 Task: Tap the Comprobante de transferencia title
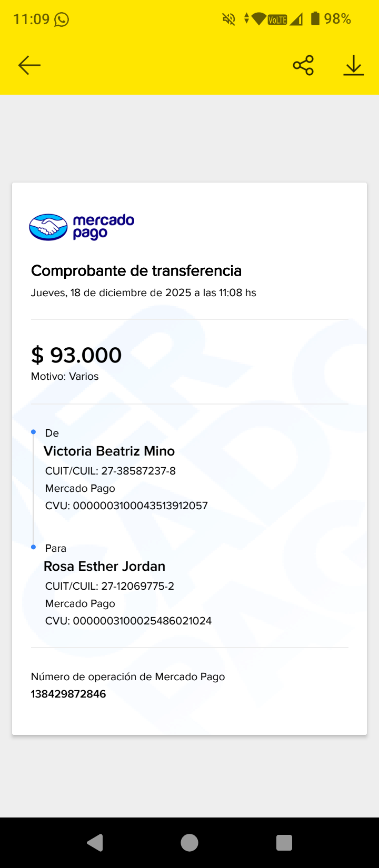point(136,270)
